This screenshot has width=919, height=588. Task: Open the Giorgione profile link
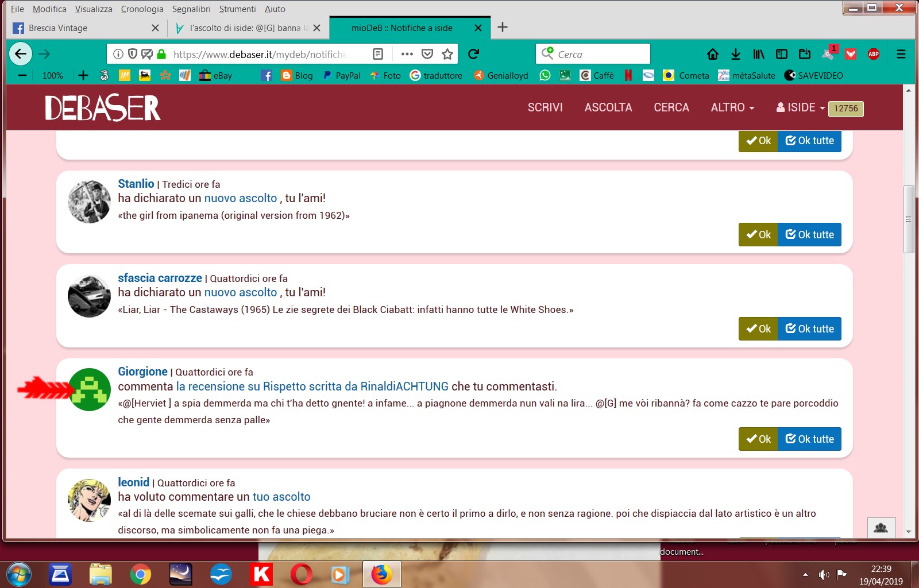point(142,372)
